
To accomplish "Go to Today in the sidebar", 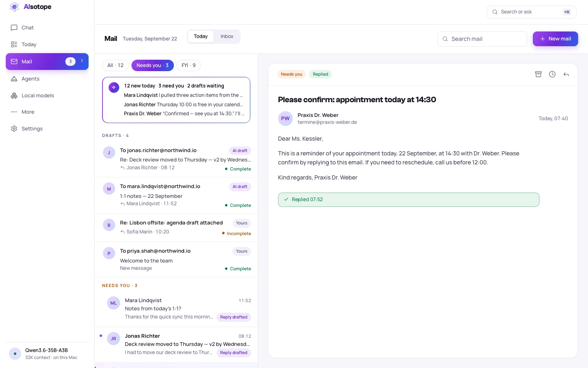I will tap(47, 44).
